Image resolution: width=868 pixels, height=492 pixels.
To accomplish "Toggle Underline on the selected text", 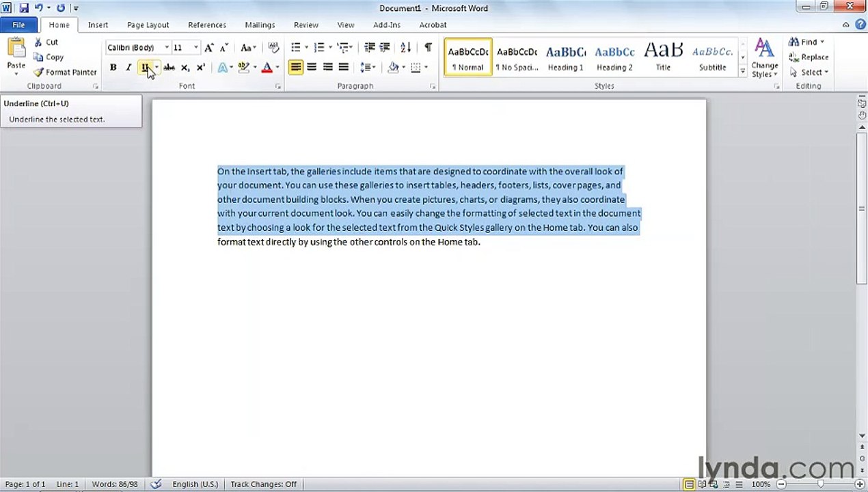I will [x=144, y=68].
